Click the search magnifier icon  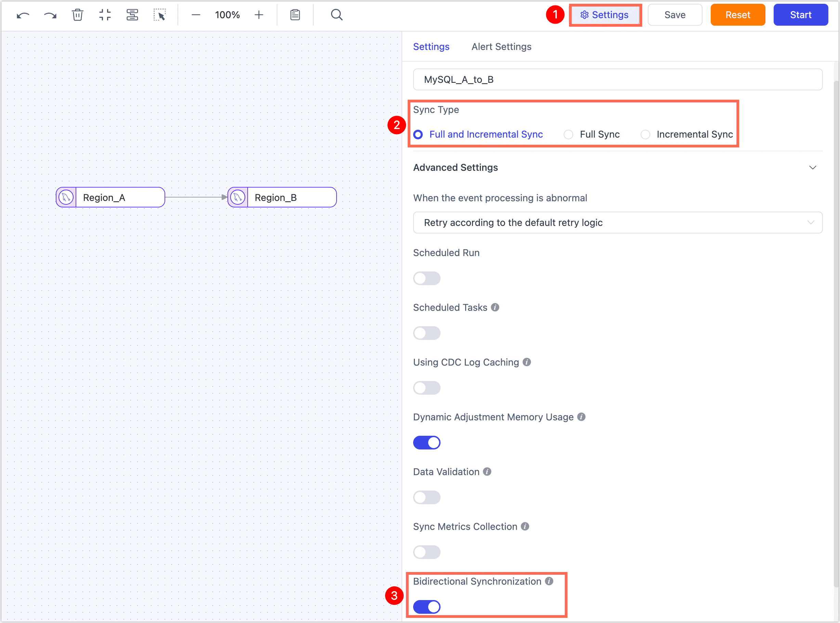point(337,15)
